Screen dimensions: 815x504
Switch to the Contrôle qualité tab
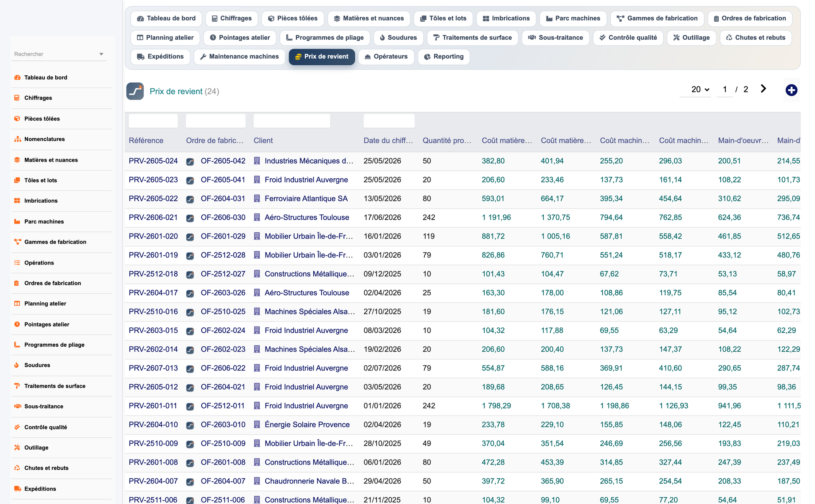(x=628, y=38)
